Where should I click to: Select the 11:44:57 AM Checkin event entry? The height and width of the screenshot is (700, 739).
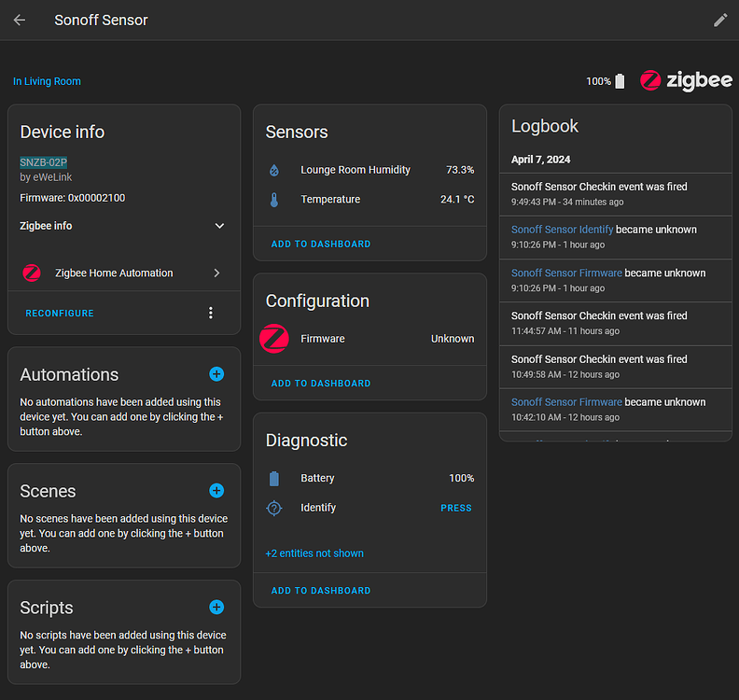tap(616, 323)
